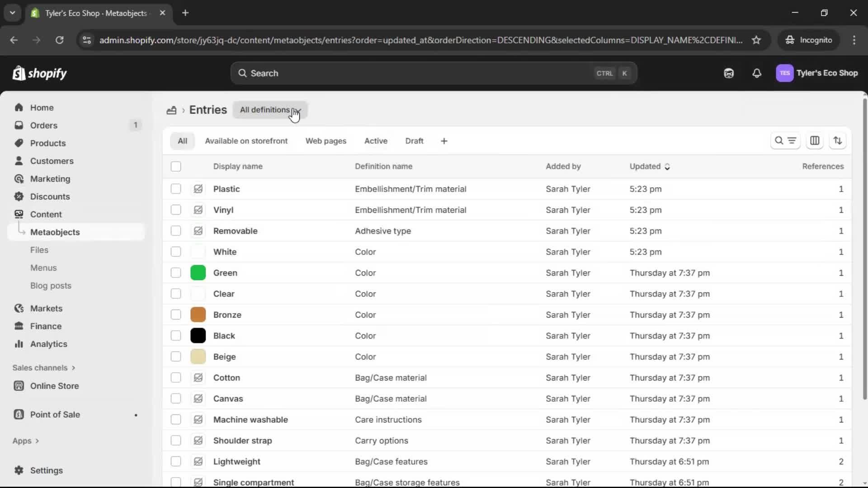Screen dimensions: 868x488
Task: Select the Discounts sidebar icon
Action: pos(19,197)
